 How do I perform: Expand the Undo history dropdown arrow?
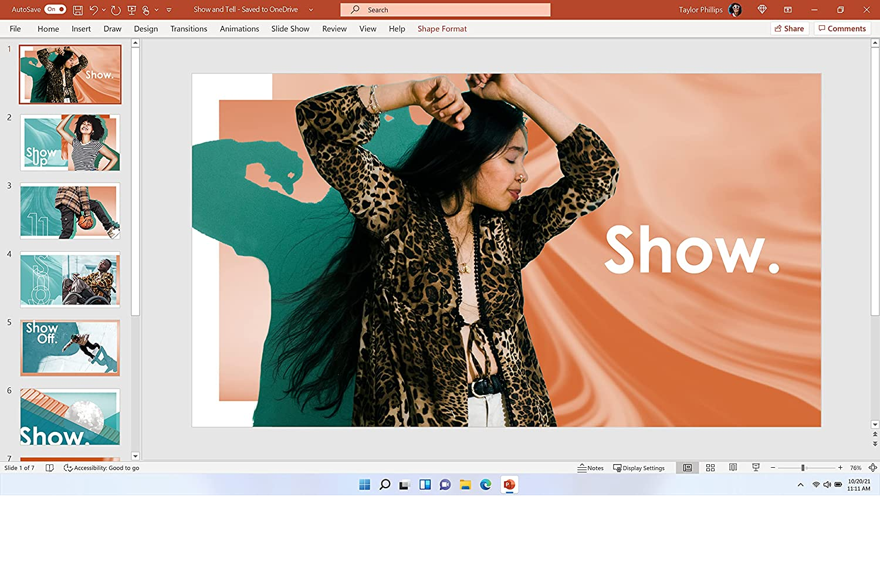click(x=104, y=10)
